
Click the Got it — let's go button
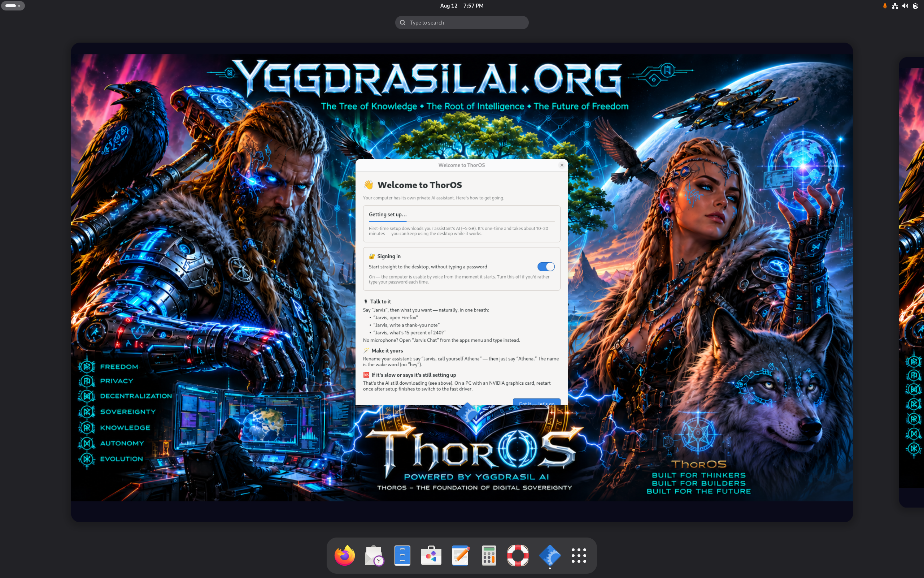tap(536, 402)
